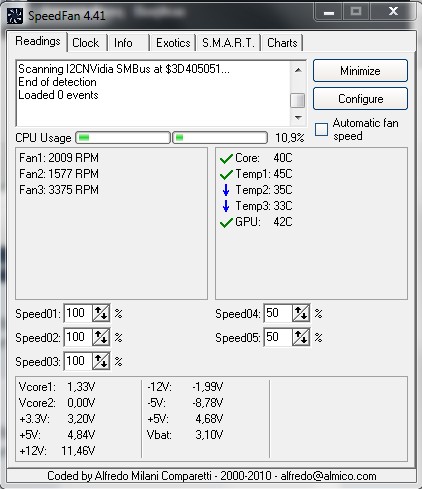Click the Speed05 spinner arrows
Viewport: 422px width, 489px height.
pyautogui.click(x=301, y=337)
